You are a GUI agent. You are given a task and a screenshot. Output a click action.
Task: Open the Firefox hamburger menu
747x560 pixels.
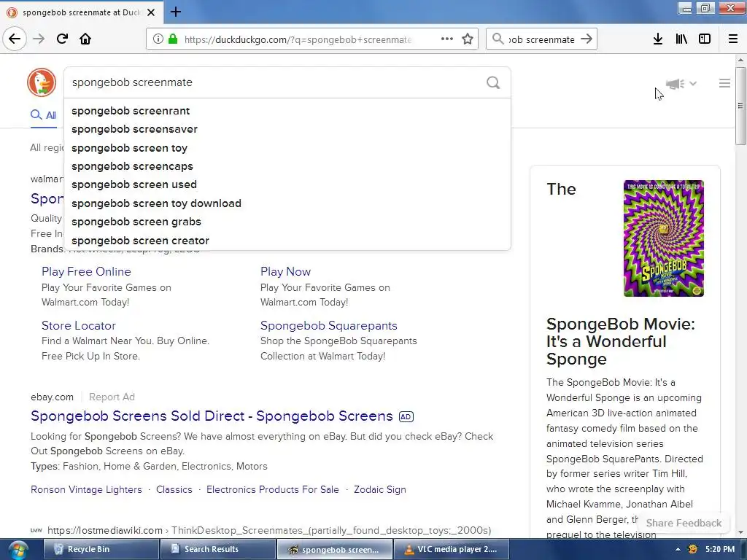[x=733, y=39]
